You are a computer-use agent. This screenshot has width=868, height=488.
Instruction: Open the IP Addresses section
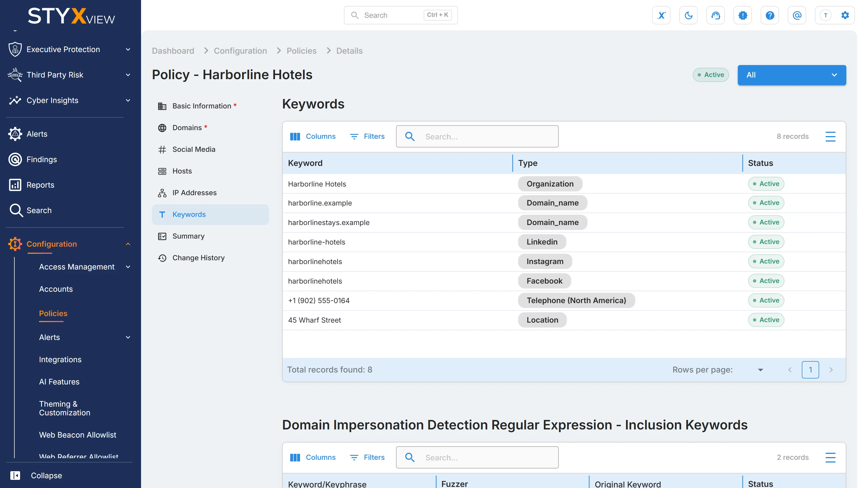tap(210, 193)
